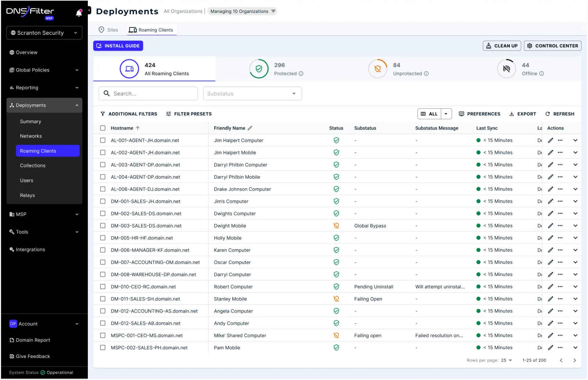Click the Offline info icon
Image resolution: width=588 pixels, height=380 pixels.
[541, 73]
